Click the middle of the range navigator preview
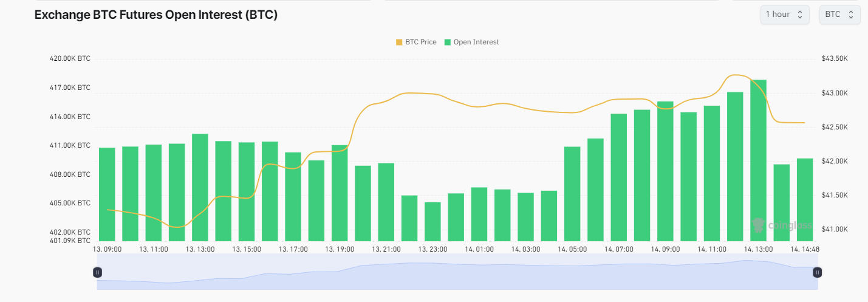 457,272
